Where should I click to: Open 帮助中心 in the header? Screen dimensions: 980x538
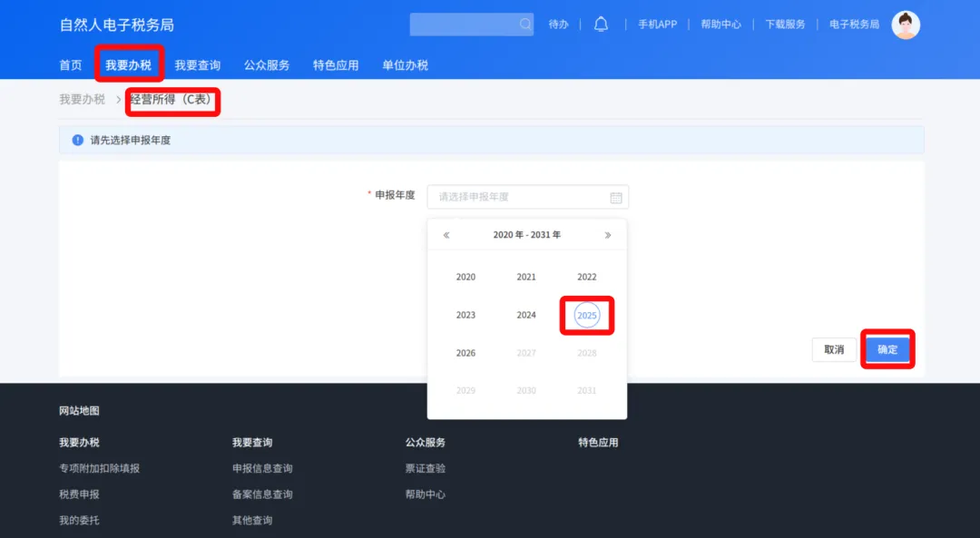pos(720,24)
